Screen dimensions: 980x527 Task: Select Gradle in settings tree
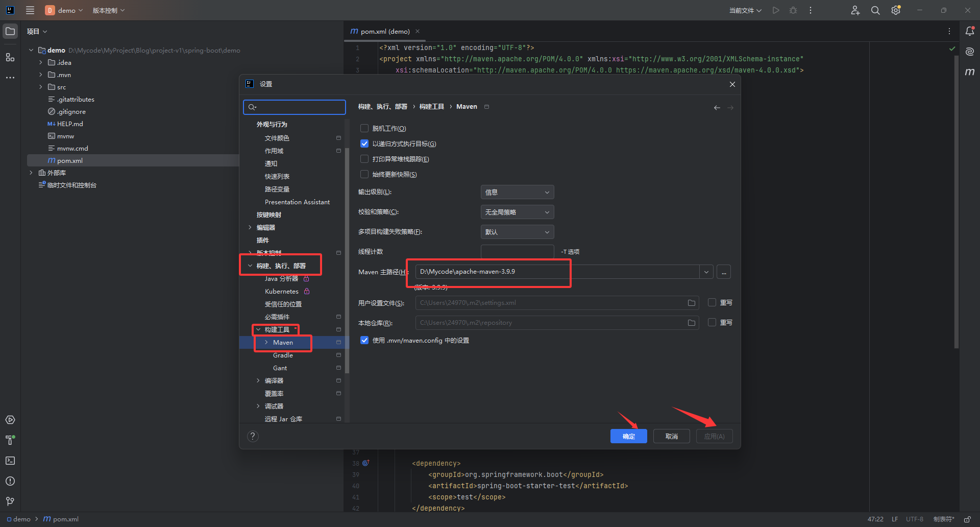click(283, 355)
